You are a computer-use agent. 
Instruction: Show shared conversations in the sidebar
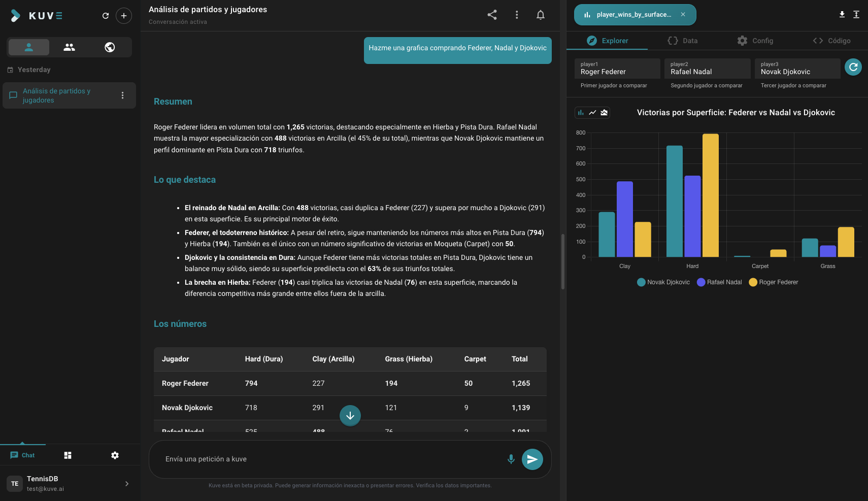[x=69, y=47]
